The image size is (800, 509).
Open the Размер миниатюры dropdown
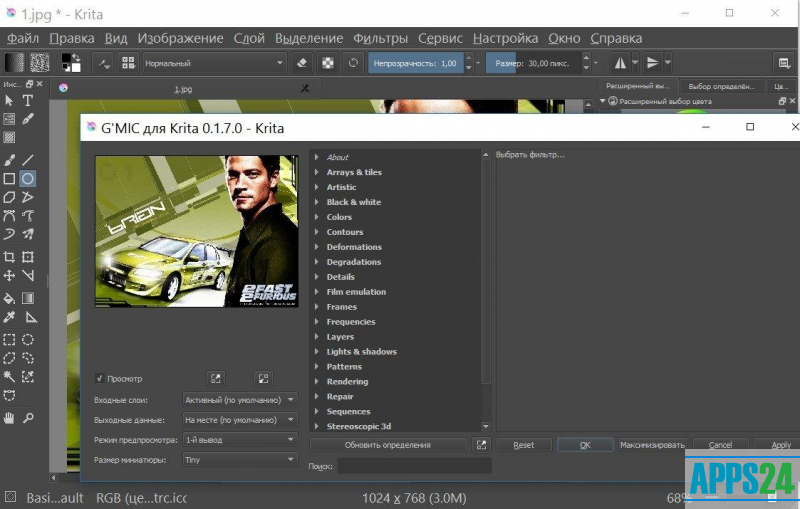pyautogui.click(x=240, y=459)
